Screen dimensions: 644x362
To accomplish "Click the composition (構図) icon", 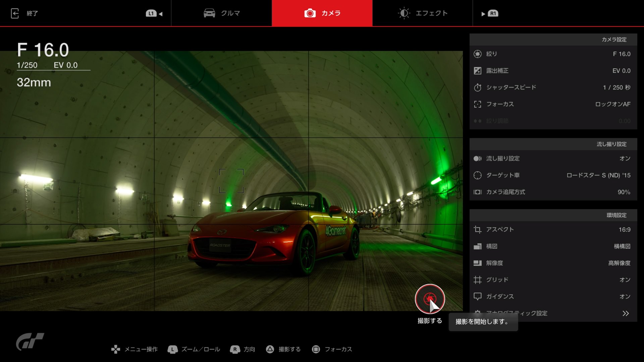I will 478,246.
